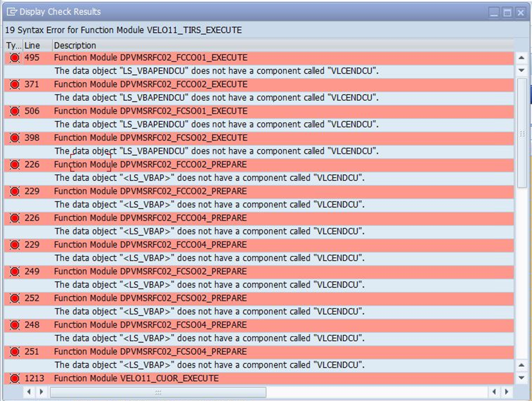This screenshot has height=401, width=532.
Task: Click the LS_VBAPENDCU message under line 506
Action: (217, 124)
